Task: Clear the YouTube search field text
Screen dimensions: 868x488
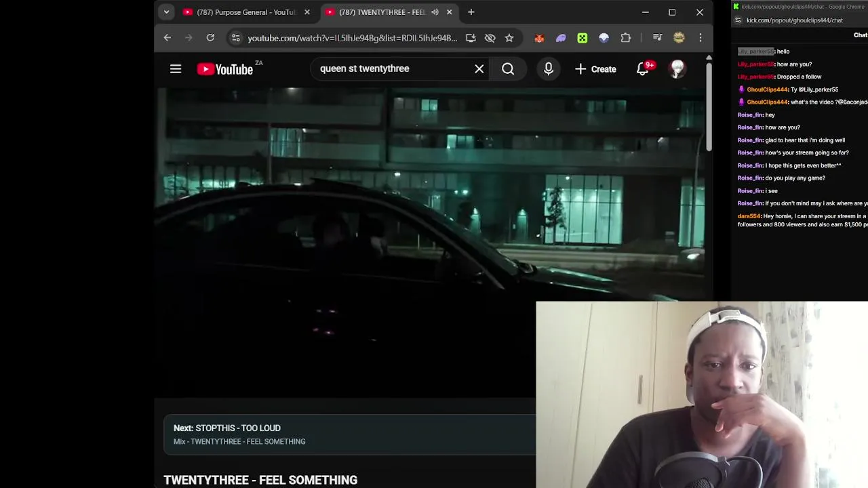Action: (x=479, y=68)
